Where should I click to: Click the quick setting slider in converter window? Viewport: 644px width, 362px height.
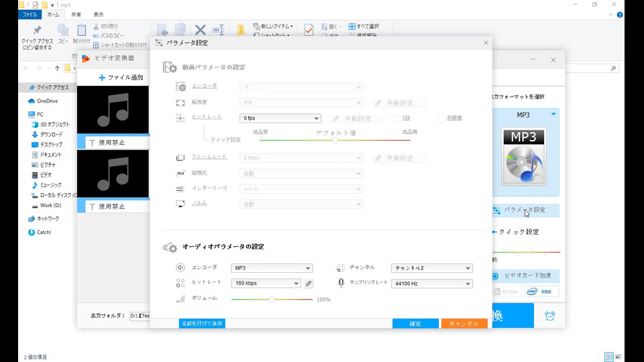pos(527,251)
